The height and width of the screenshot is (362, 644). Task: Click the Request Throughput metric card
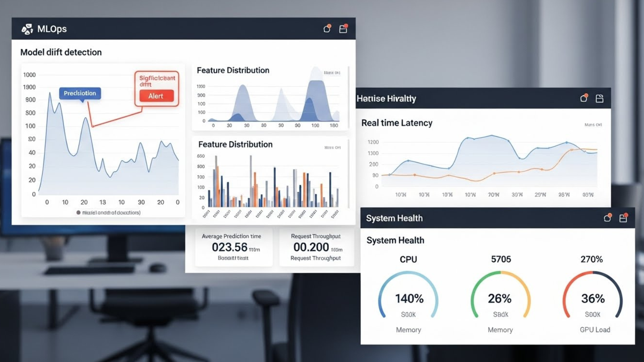(316, 247)
